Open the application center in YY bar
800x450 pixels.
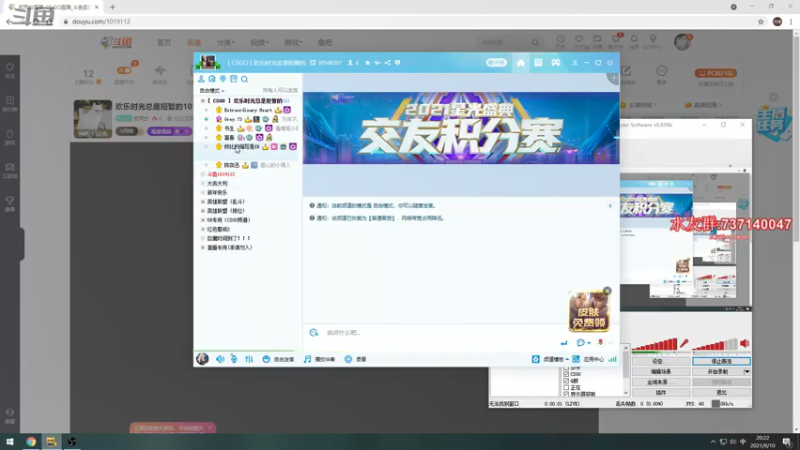588,359
